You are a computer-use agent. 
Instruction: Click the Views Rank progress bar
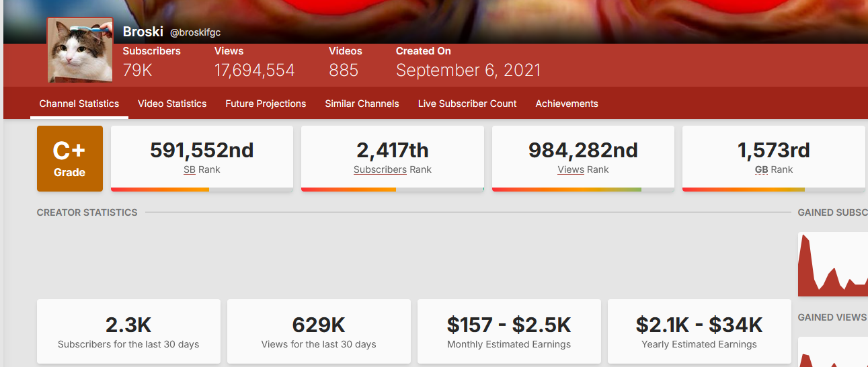583,190
